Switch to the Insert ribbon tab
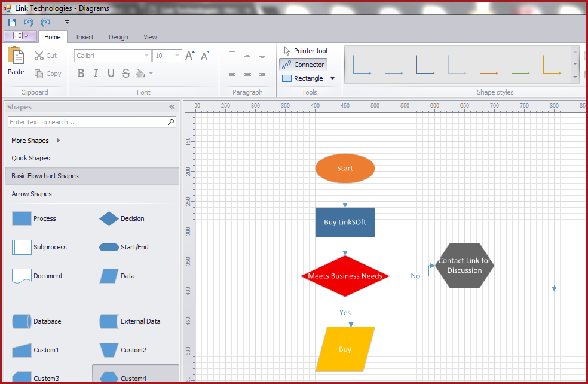 [x=85, y=37]
